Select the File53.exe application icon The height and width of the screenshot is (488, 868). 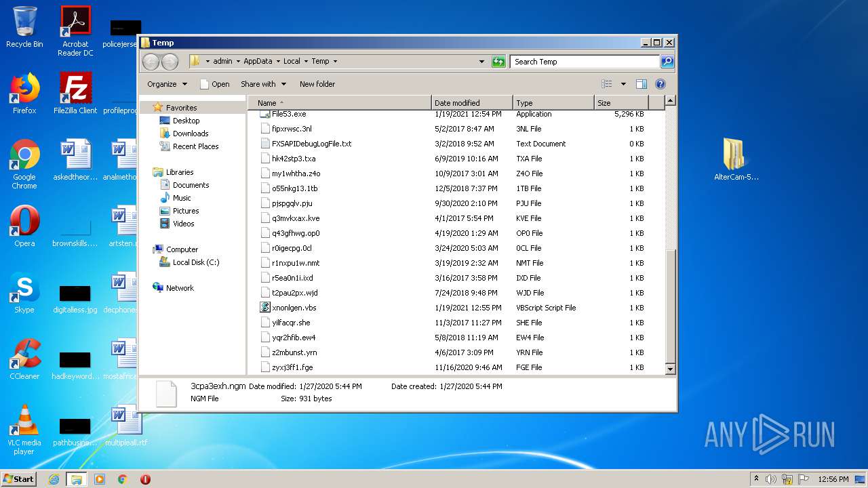click(x=266, y=114)
